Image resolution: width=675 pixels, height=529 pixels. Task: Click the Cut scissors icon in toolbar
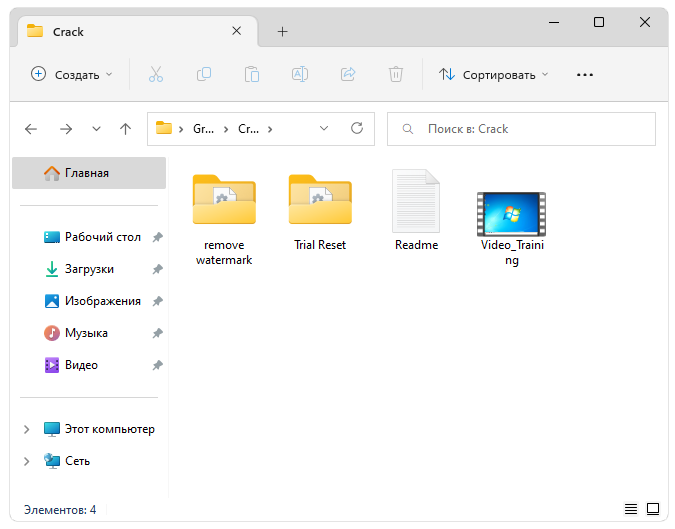click(155, 74)
